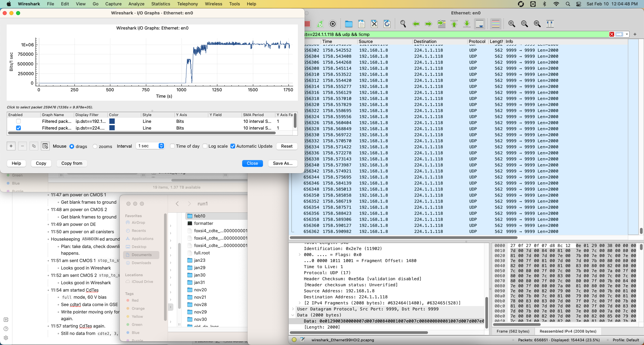Click the Copy button
The width and height of the screenshot is (644, 345).
tap(41, 163)
